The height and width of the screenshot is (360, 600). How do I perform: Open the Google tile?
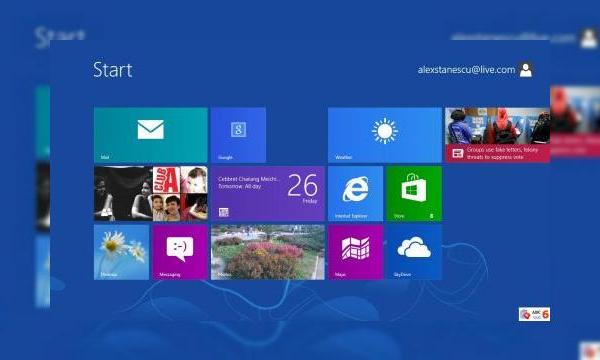[238, 135]
